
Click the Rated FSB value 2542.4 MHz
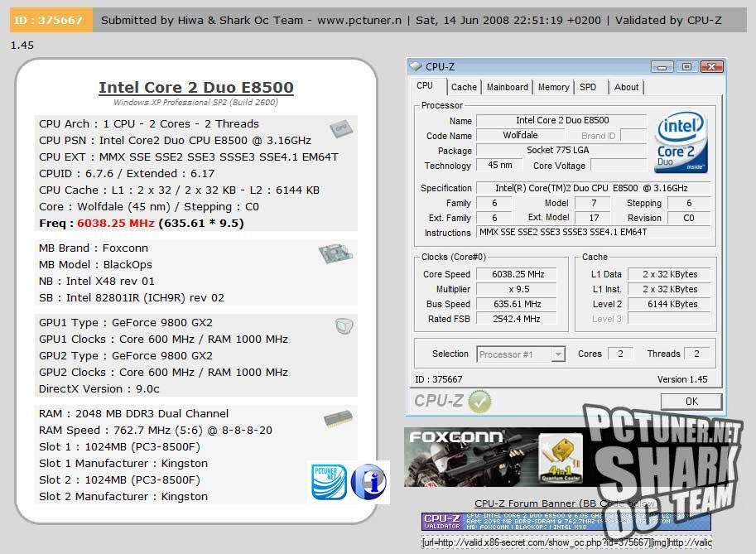click(518, 319)
